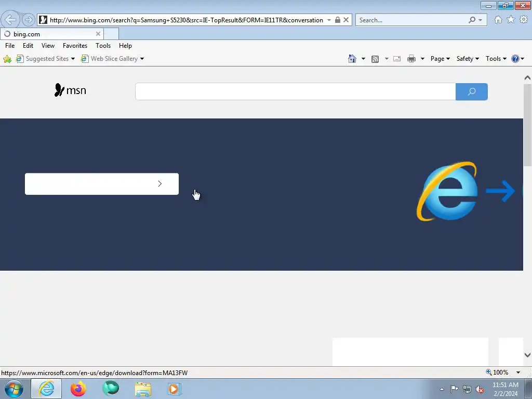
Task: Click the network tray icon
Action: coord(467,389)
